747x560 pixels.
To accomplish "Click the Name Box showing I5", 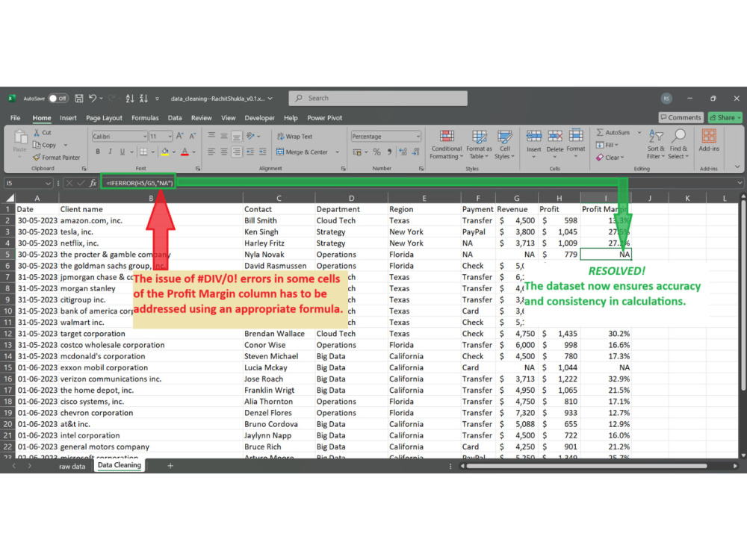I will pos(28,183).
